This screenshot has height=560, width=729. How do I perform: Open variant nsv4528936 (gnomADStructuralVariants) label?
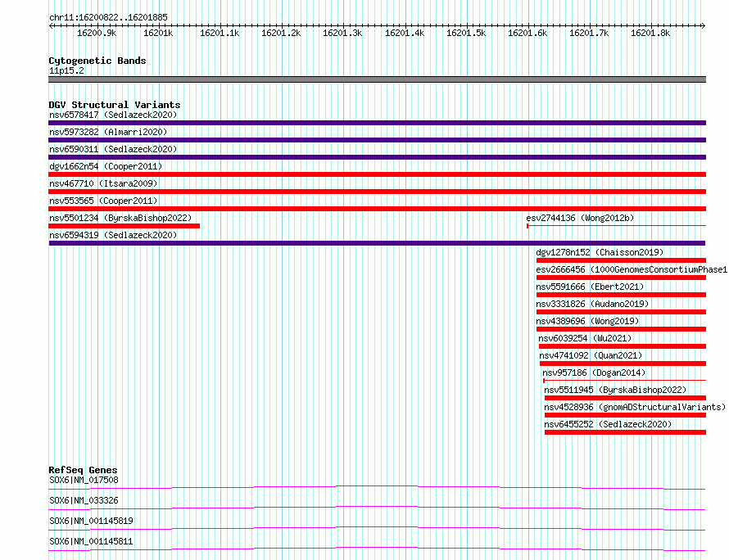pos(635,407)
